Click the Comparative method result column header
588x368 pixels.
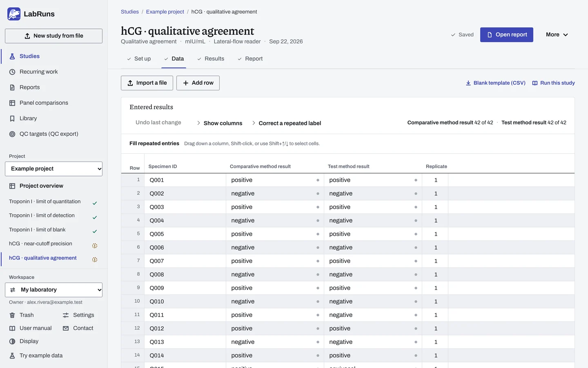(x=260, y=166)
